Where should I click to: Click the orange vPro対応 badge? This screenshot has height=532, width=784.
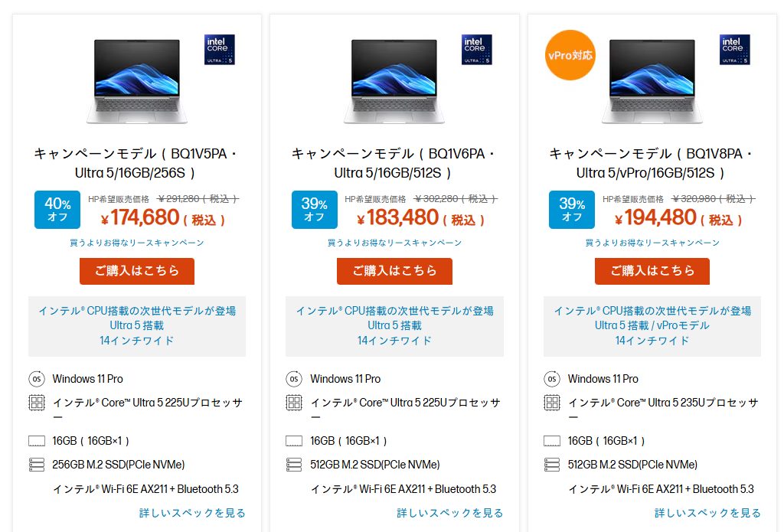[x=570, y=56]
